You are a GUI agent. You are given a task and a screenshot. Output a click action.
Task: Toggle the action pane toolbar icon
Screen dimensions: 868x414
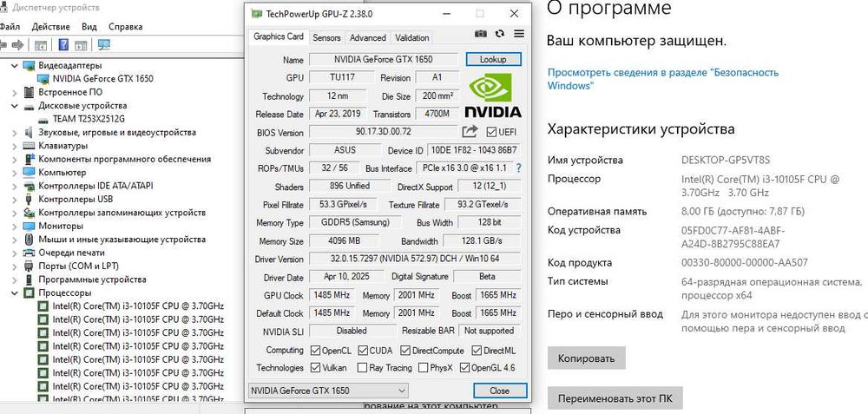pyautogui.click(x=81, y=45)
